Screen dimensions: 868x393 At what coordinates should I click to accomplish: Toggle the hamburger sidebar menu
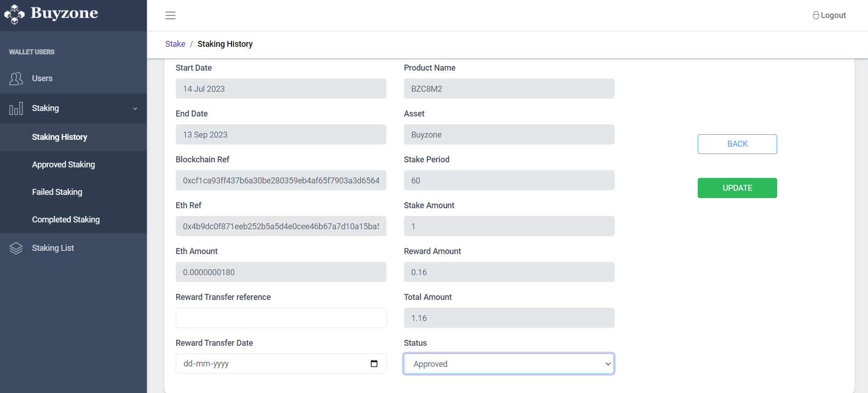[170, 16]
